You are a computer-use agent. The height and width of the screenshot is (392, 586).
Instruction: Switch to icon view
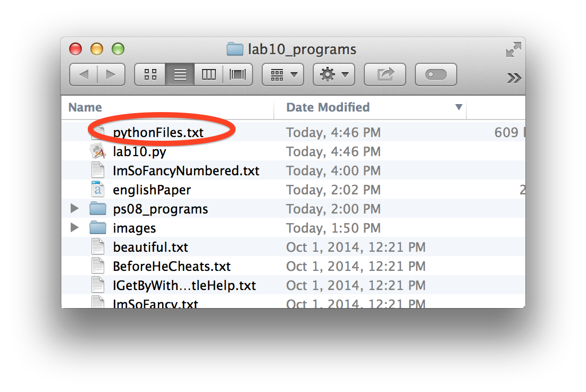pyautogui.click(x=150, y=75)
